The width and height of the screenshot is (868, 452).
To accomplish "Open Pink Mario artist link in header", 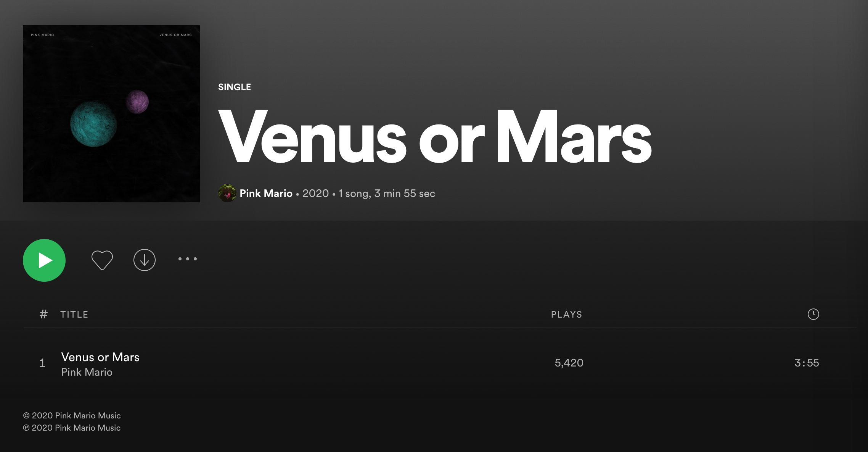I will click(266, 194).
